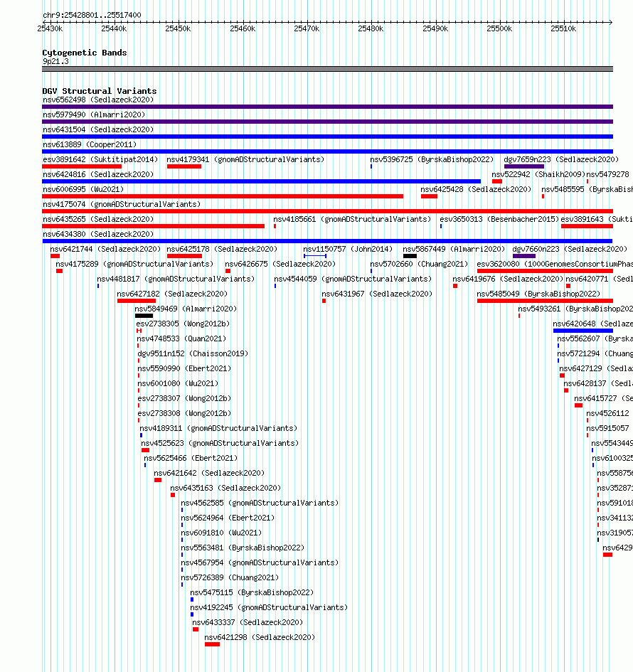The width and height of the screenshot is (633, 672).
Task: Select the nsv5979490 (Almarri2020) purple bar
Action: (x=327, y=122)
